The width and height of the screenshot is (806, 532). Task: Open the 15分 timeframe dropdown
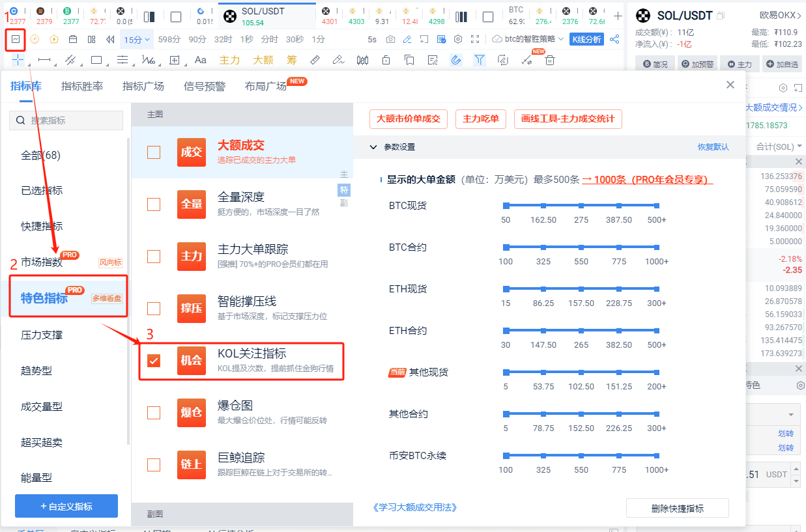tap(137, 39)
